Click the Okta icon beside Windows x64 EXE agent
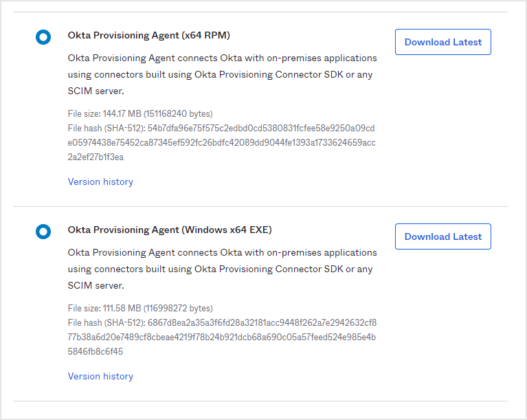The height and width of the screenshot is (420, 527). tap(43, 232)
